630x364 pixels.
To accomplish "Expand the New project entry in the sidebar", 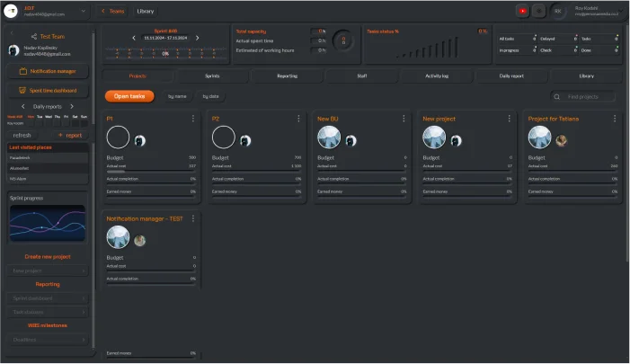I will [48, 271].
